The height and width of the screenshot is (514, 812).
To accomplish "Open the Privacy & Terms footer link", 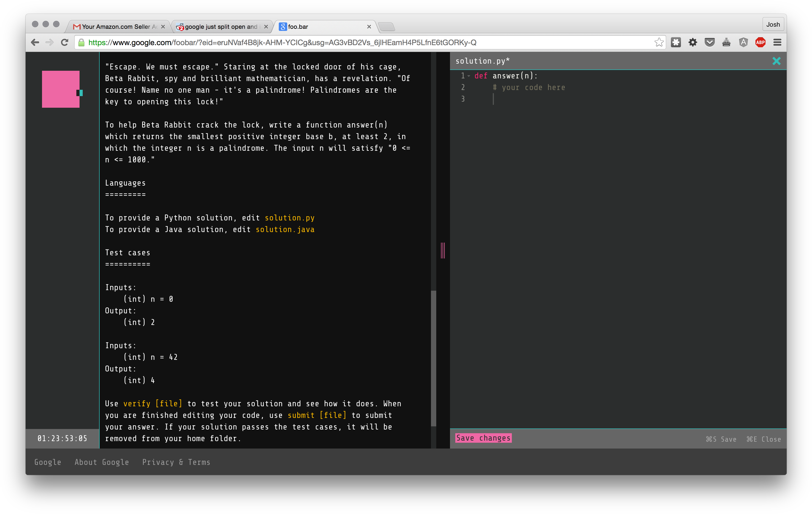I will [x=176, y=462].
